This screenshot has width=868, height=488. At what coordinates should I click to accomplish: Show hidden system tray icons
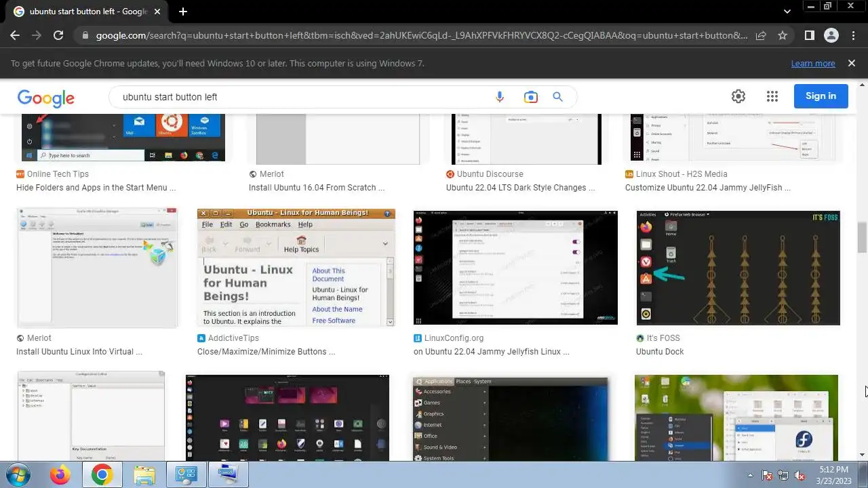click(750, 475)
